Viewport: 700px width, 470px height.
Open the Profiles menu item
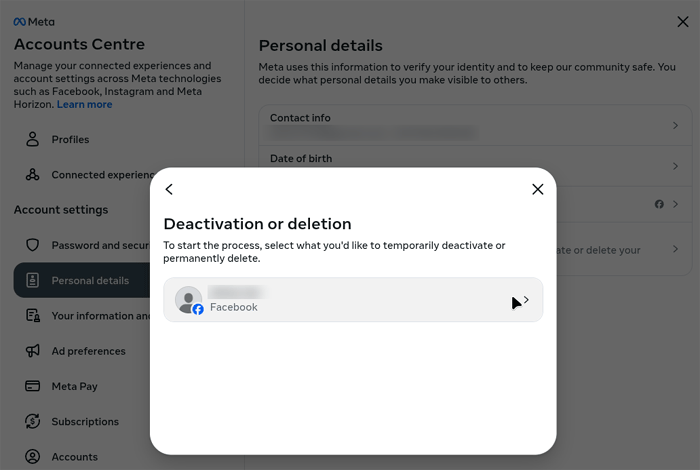coord(70,139)
